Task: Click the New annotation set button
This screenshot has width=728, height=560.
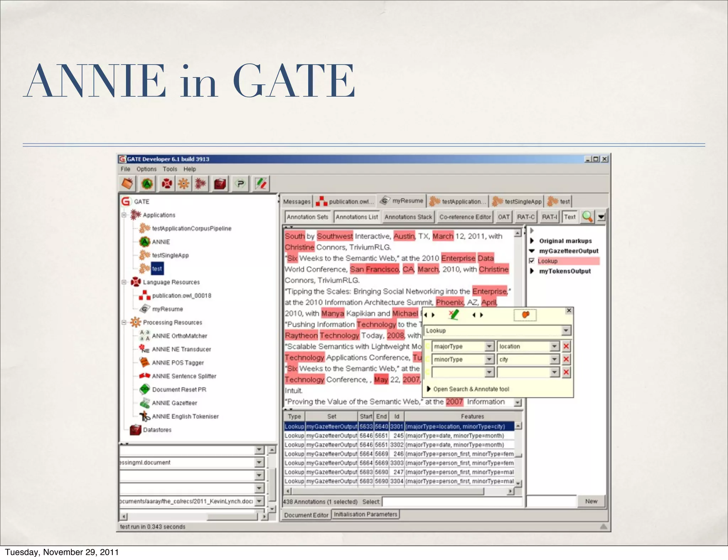Action: point(591,501)
